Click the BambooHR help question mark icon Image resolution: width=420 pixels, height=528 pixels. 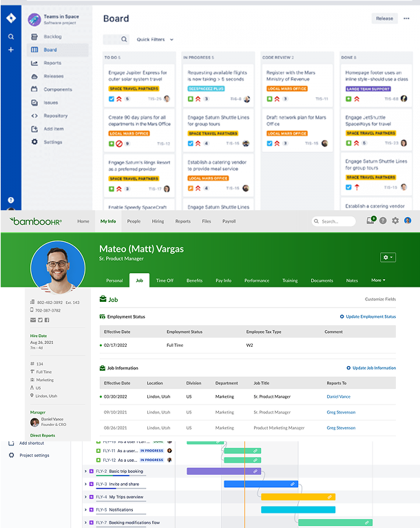(x=383, y=221)
